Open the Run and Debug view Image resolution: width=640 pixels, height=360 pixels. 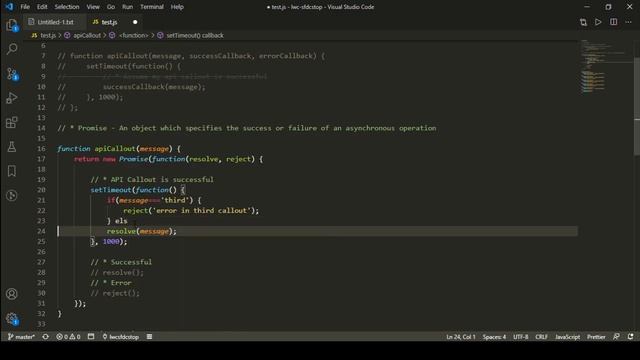[x=12, y=98]
